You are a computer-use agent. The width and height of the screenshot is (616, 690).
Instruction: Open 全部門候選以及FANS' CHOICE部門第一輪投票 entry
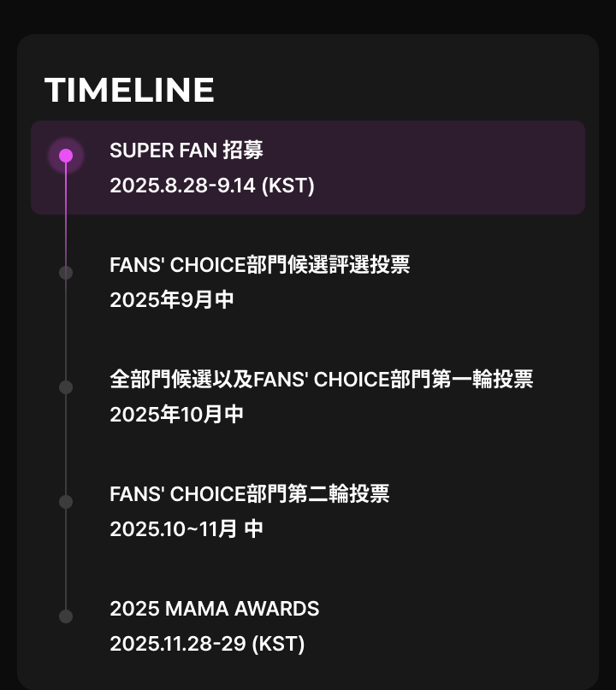point(322,380)
